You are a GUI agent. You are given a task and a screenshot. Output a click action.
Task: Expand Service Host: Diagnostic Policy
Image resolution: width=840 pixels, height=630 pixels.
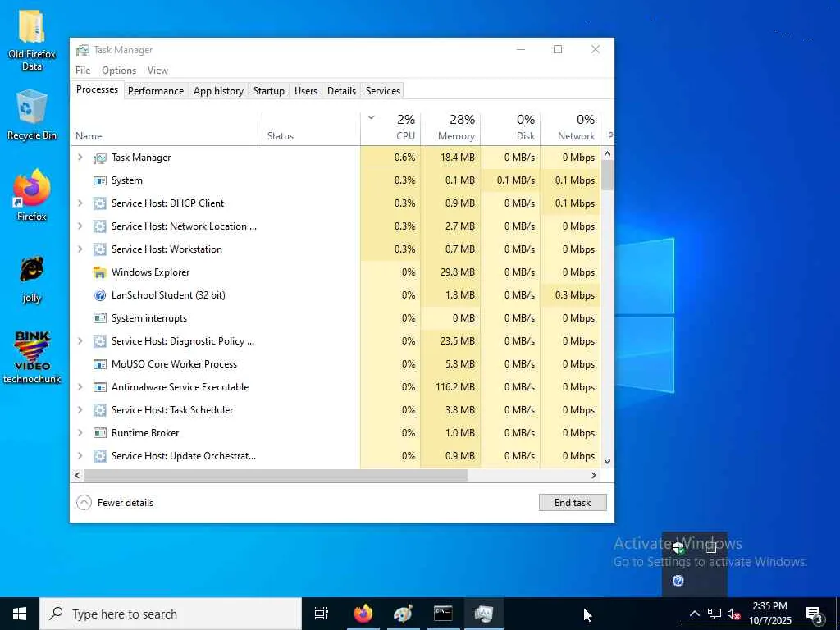point(80,340)
